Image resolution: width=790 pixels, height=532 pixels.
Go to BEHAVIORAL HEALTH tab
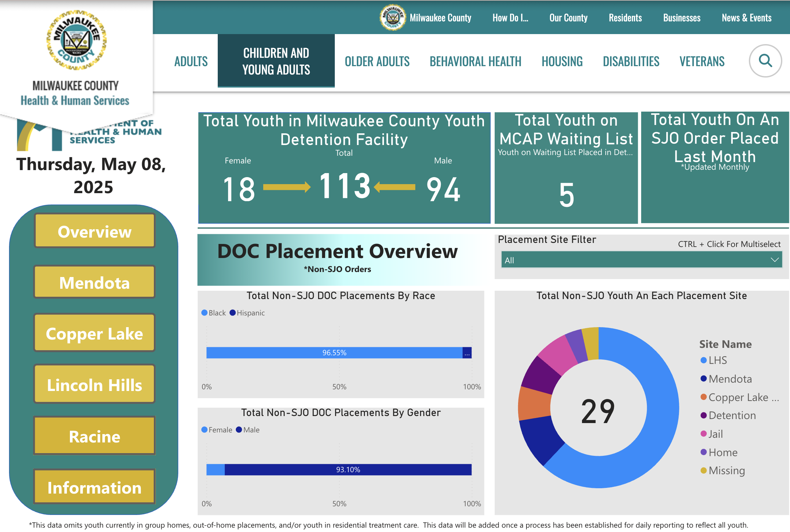click(475, 62)
